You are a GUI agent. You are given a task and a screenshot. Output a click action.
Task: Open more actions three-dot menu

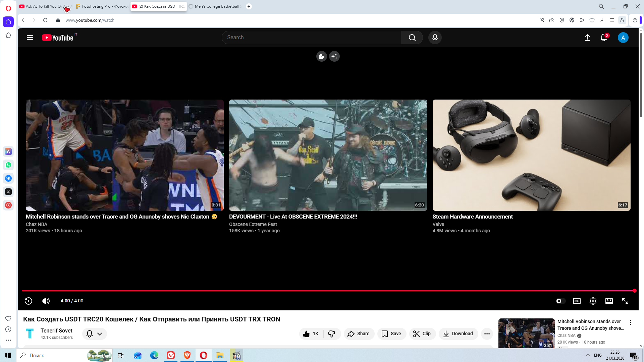click(x=487, y=334)
